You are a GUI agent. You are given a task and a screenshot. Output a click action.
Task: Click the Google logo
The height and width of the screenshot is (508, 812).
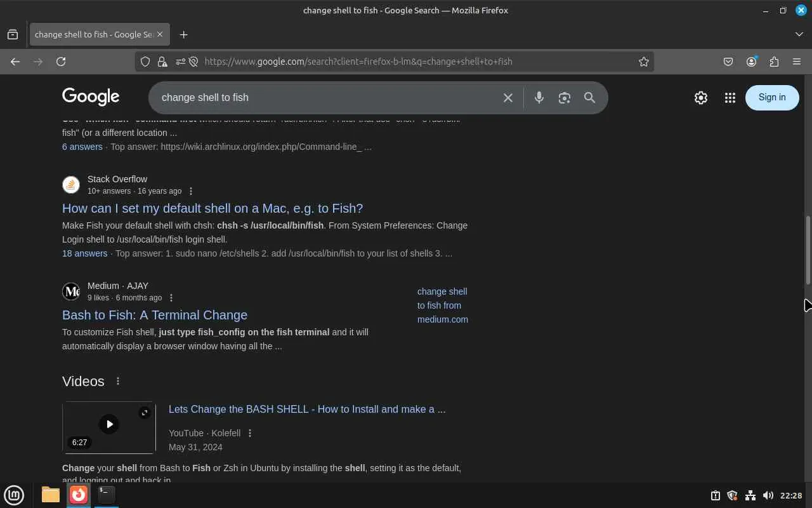point(91,97)
